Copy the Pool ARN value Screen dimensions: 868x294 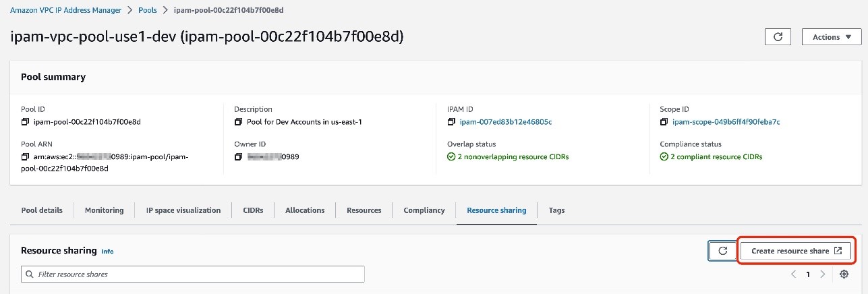coord(25,156)
